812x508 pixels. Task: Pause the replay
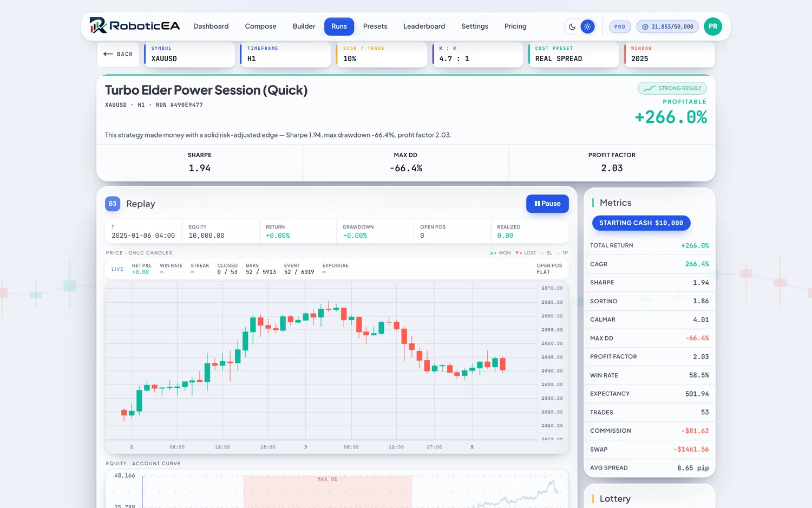[x=547, y=204]
